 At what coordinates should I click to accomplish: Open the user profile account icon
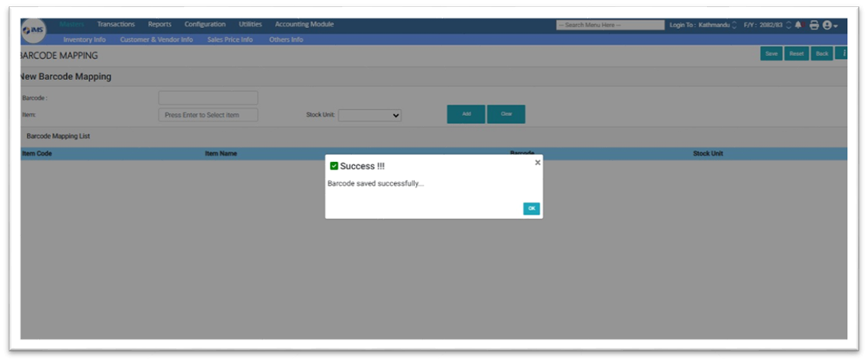[x=828, y=25]
